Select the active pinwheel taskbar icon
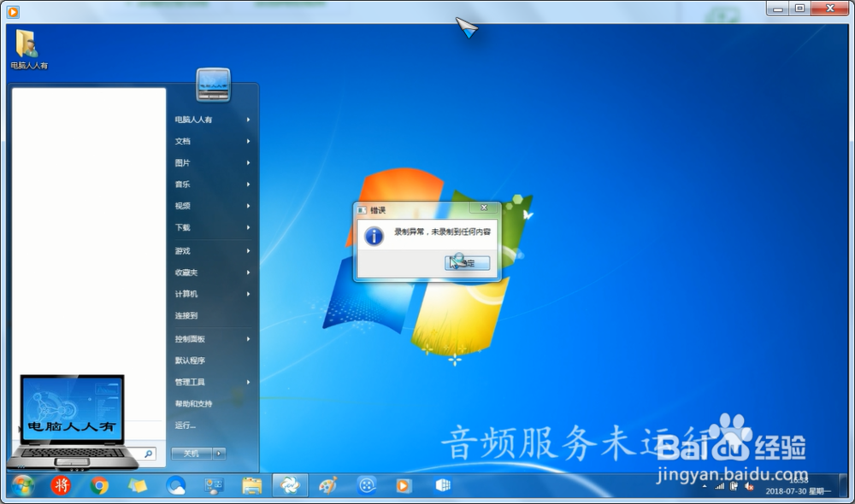Screen dimensions: 855x504 coord(290,484)
